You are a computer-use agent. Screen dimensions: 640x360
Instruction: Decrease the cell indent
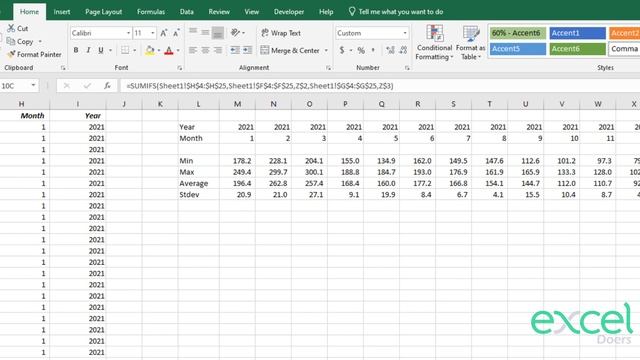235,50
